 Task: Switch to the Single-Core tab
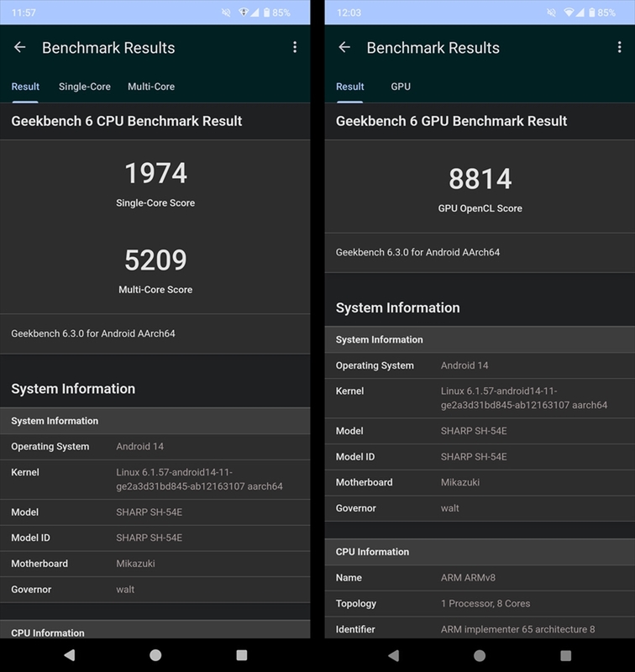coord(84,87)
